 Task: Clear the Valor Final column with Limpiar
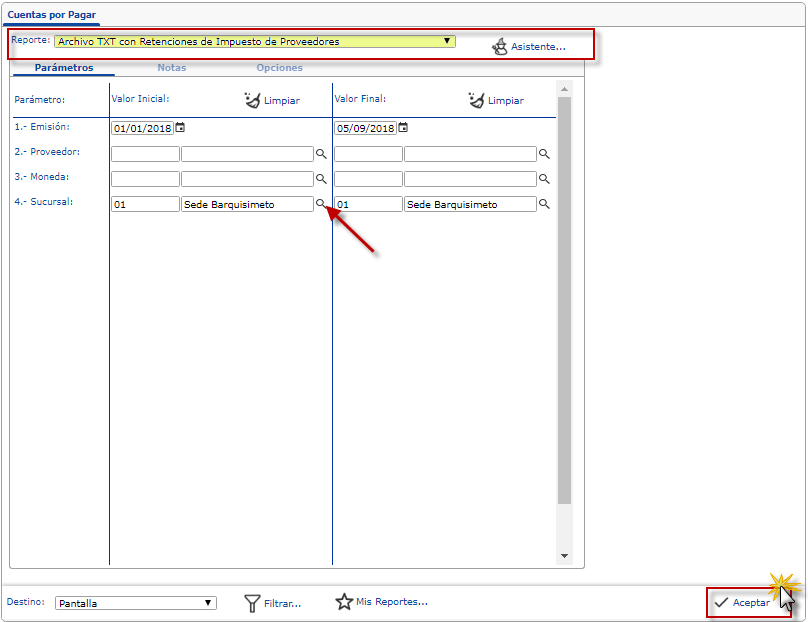[x=496, y=100]
